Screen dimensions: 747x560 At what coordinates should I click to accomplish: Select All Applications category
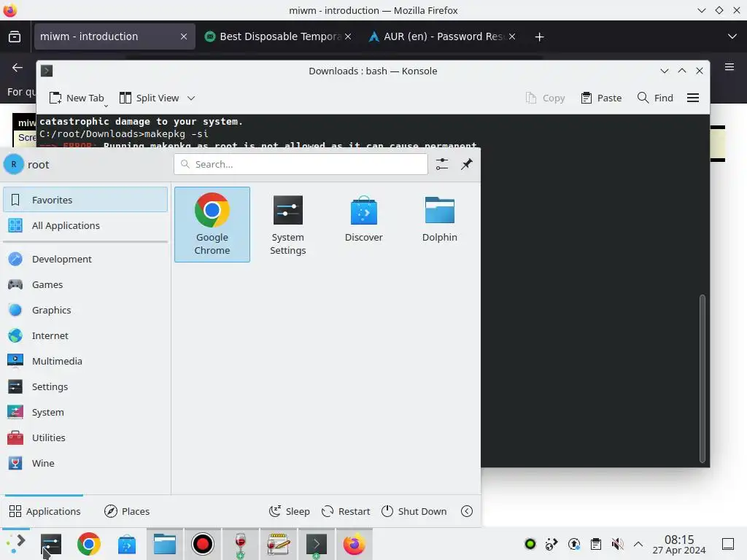click(x=85, y=225)
